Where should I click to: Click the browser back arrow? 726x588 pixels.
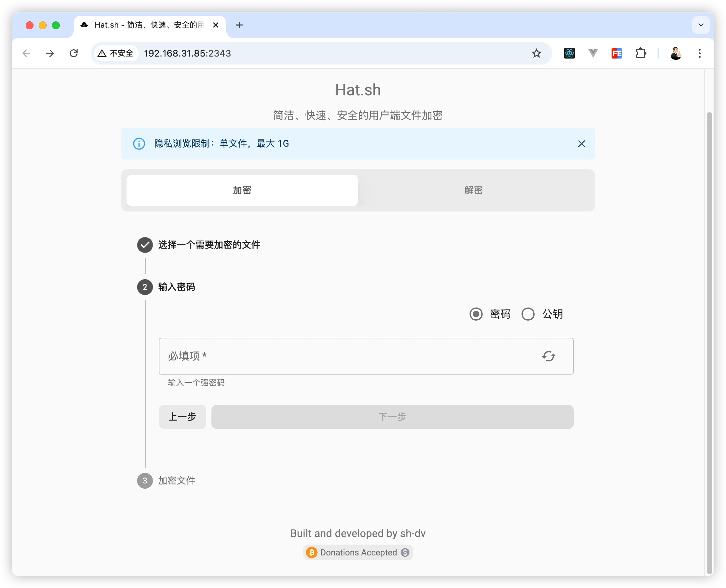(26, 53)
